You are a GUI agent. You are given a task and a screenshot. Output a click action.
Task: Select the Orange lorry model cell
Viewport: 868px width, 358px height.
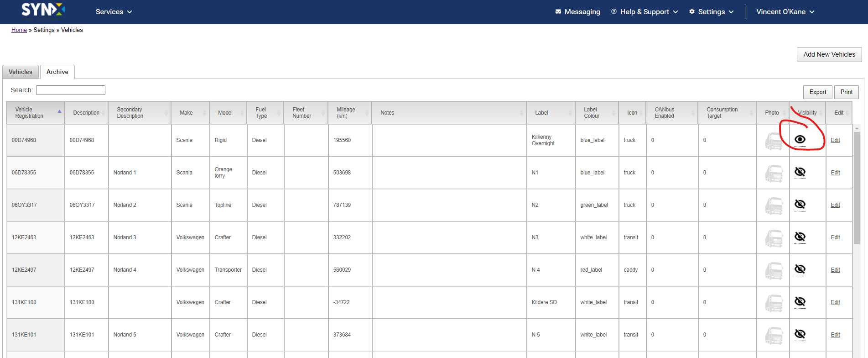click(228, 173)
